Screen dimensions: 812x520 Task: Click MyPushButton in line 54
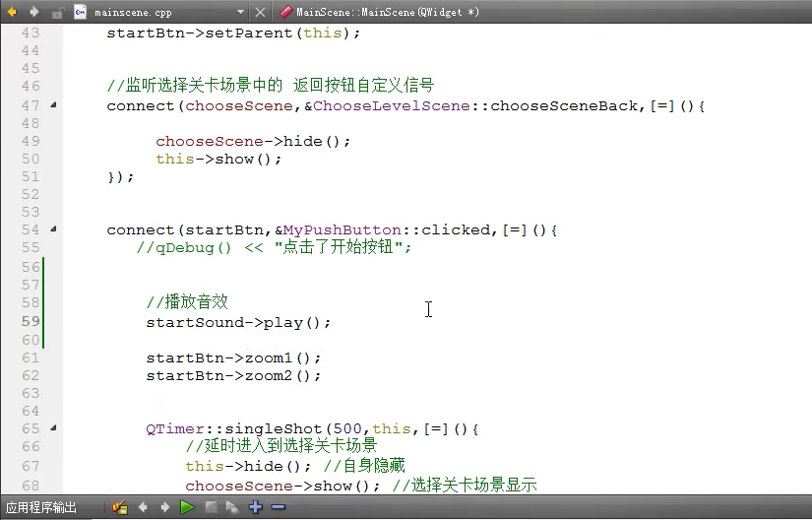(x=343, y=229)
